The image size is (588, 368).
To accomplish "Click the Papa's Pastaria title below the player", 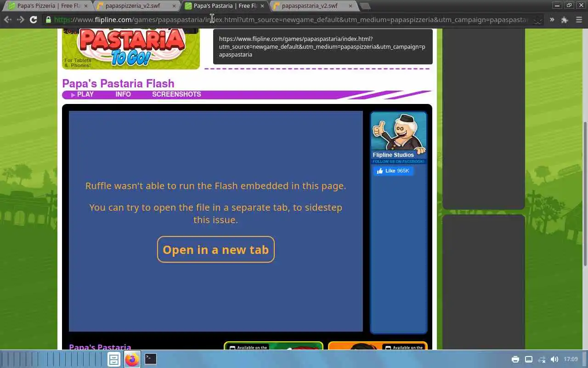I will [100, 347].
